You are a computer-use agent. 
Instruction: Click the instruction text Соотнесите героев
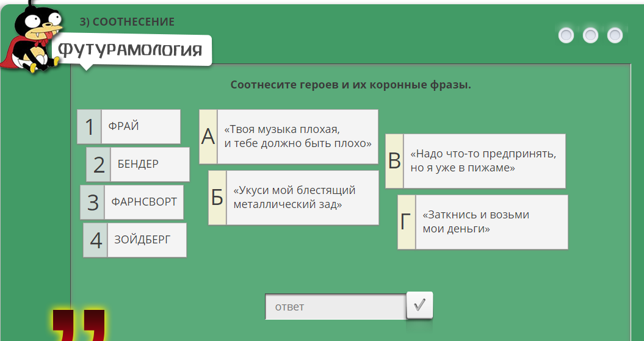click(350, 85)
